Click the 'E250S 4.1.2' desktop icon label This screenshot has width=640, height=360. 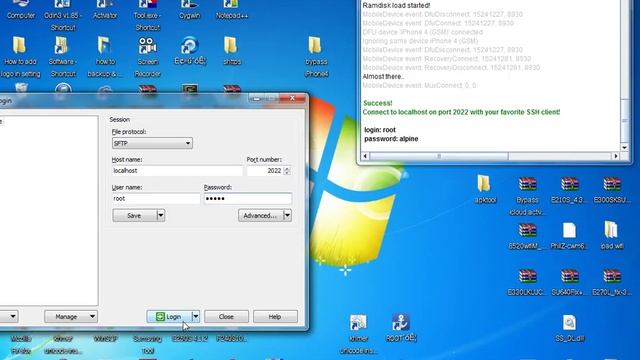(x=189, y=338)
